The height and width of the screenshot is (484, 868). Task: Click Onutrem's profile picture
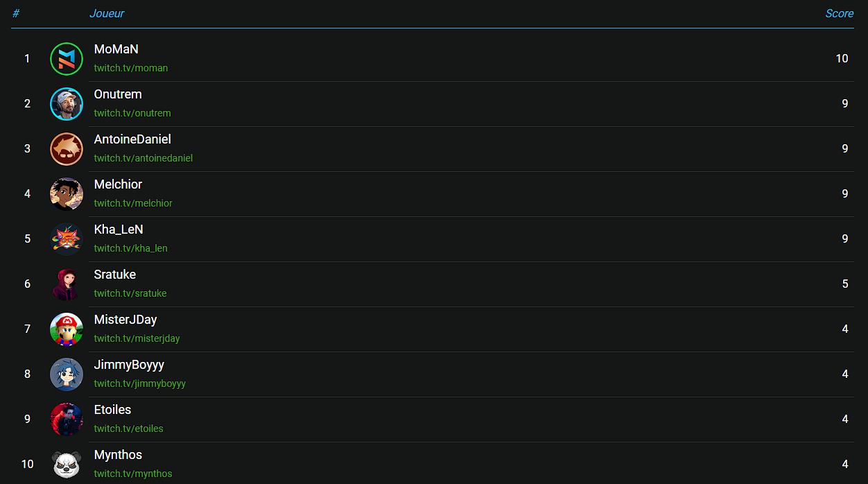67,104
